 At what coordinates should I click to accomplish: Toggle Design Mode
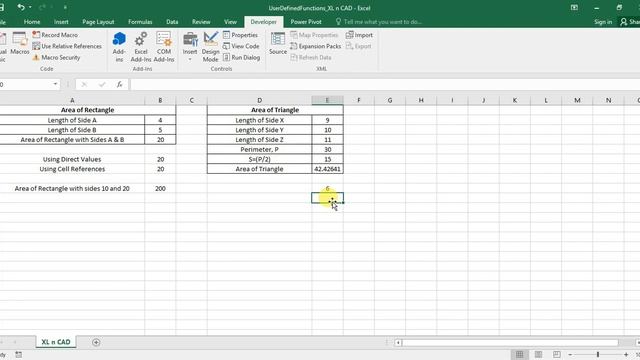click(x=211, y=47)
